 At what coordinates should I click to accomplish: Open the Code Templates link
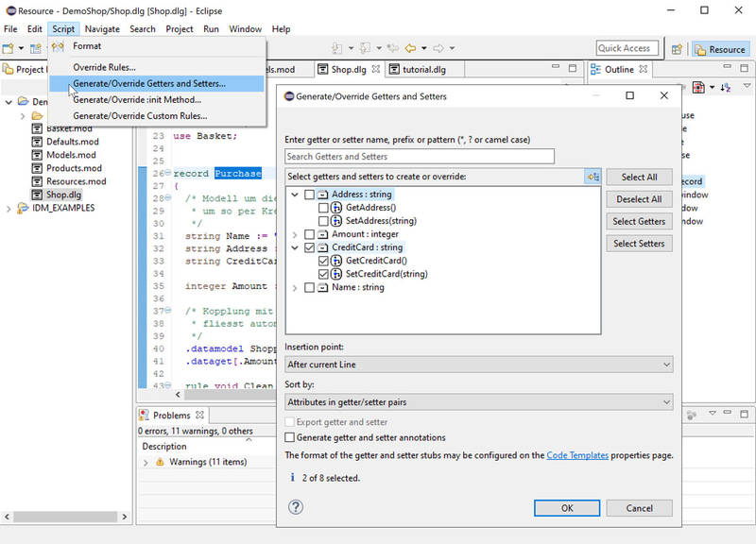tap(577, 455)
